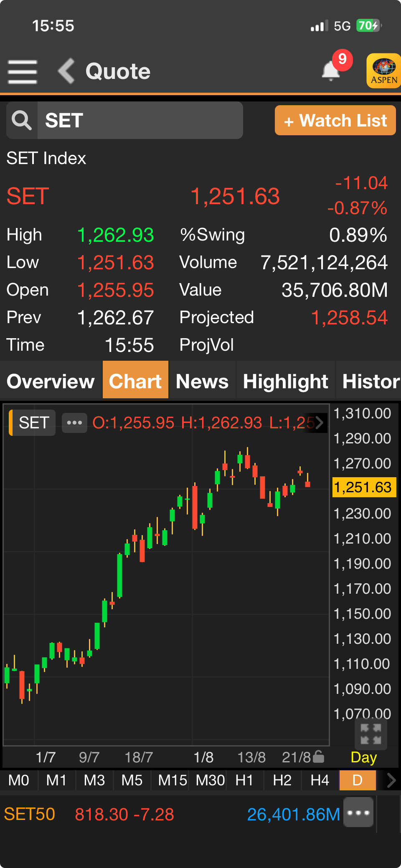Image resolution: width=401 pixels, height=868 pixels.
Task: Select the D daily timeframe
Action: point(358,780)
